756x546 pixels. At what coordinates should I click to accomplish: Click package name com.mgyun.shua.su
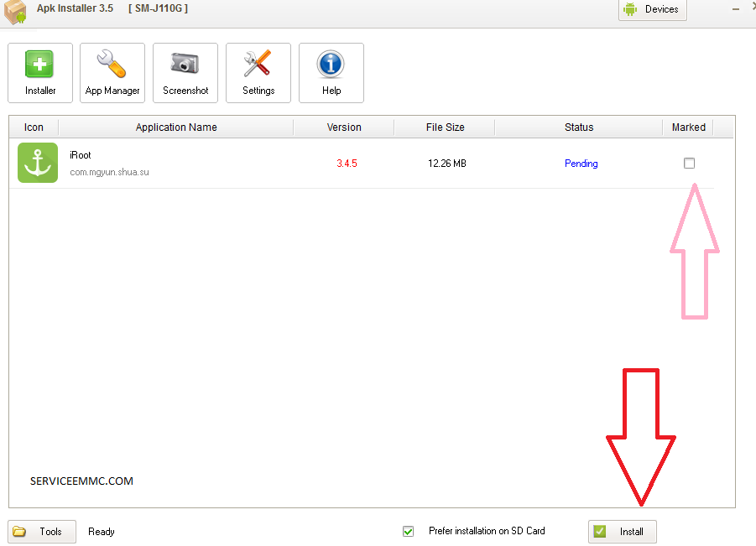click(109, 172)
